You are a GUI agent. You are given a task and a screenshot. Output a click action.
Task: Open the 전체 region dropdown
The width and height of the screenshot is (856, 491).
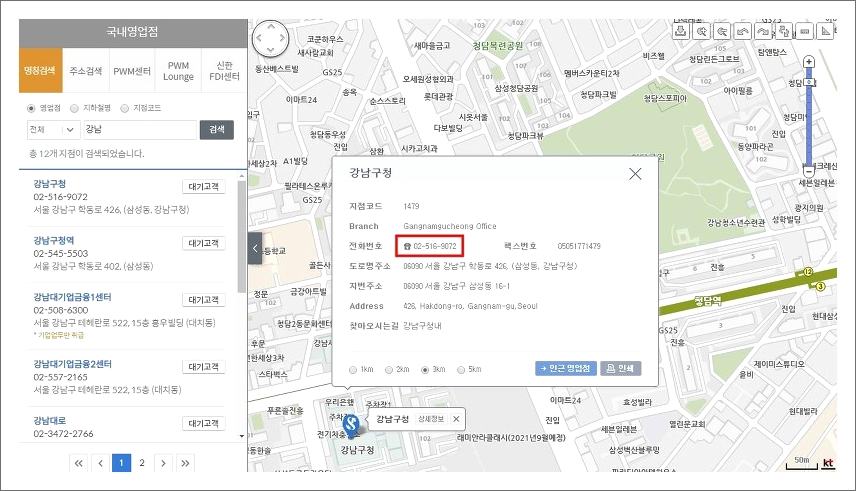52,130
